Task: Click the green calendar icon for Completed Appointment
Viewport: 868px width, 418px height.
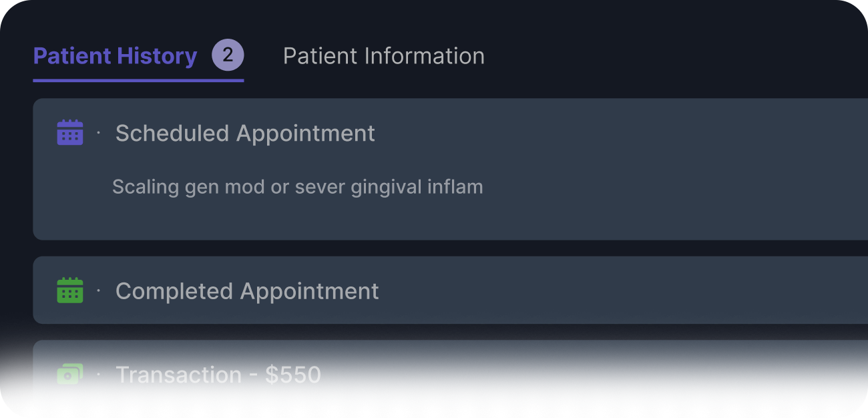Action: pos(70,290)
